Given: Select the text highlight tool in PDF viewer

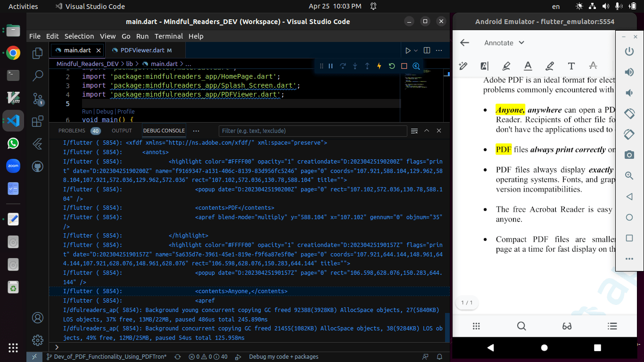Looking at the screenshot, I should tap(484, 66).
